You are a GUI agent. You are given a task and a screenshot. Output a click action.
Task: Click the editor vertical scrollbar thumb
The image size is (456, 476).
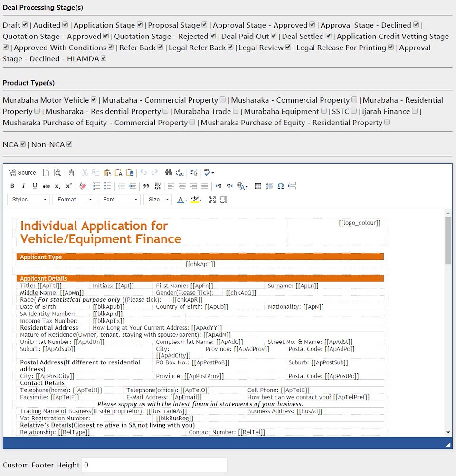click(x=448, y=240)
